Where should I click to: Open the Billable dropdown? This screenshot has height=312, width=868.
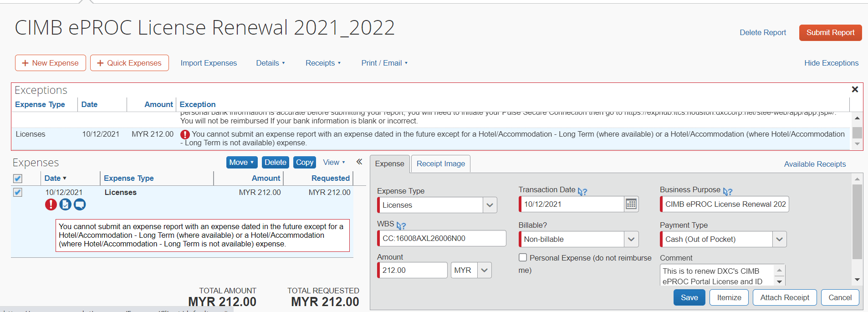[631, 239]
